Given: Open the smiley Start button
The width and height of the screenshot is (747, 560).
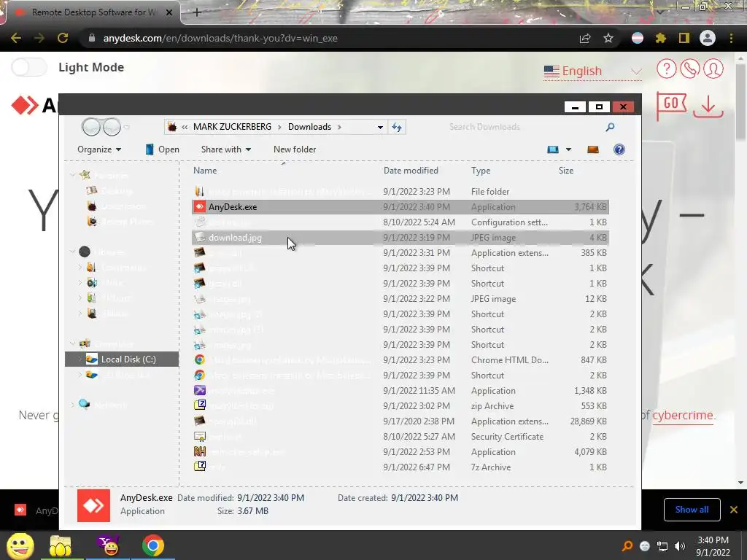Looking at the screenshot, I should (x=20, y=545).
